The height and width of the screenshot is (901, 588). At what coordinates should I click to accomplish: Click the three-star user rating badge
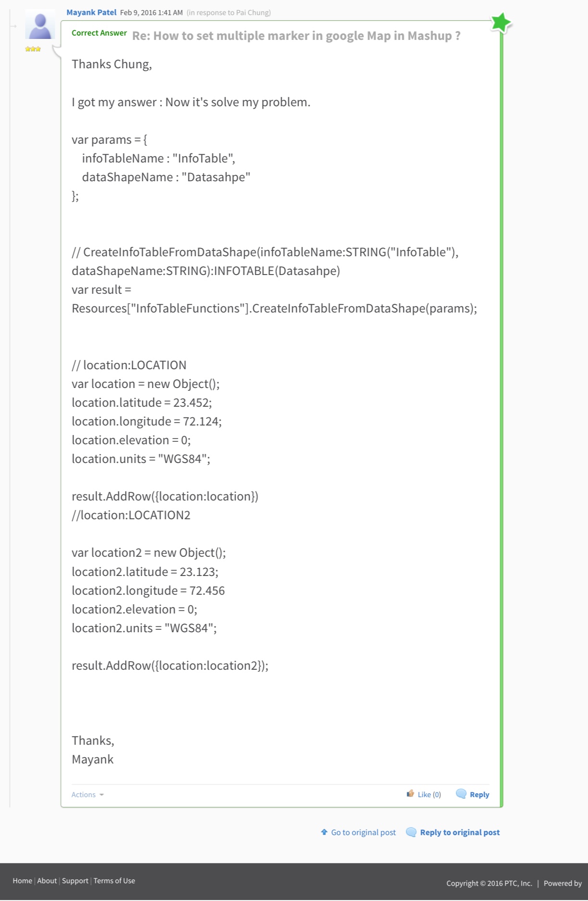tap(33, 49)
